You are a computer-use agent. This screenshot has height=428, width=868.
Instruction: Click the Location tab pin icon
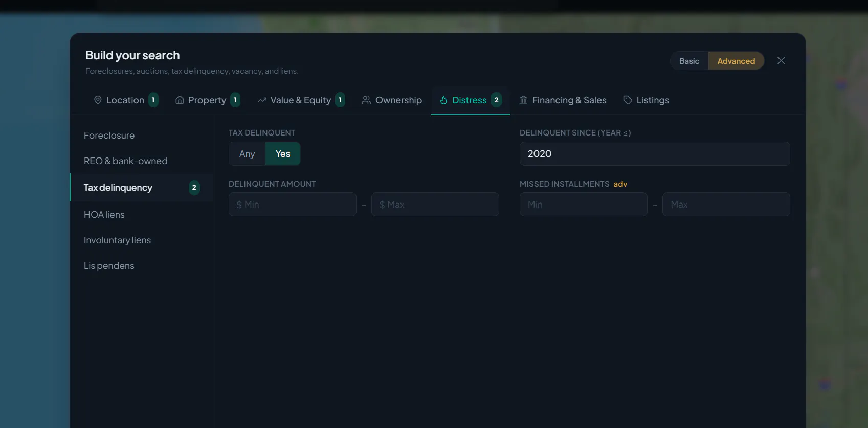pos(98,100)
